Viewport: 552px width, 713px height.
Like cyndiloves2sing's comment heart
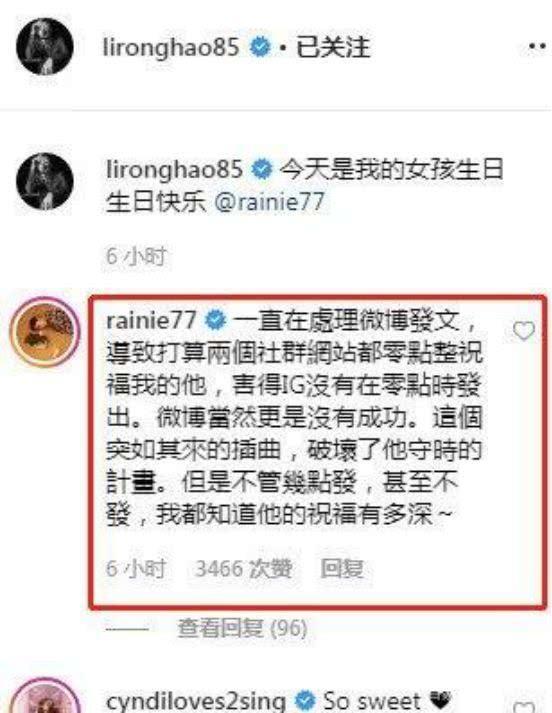[524, 707]
